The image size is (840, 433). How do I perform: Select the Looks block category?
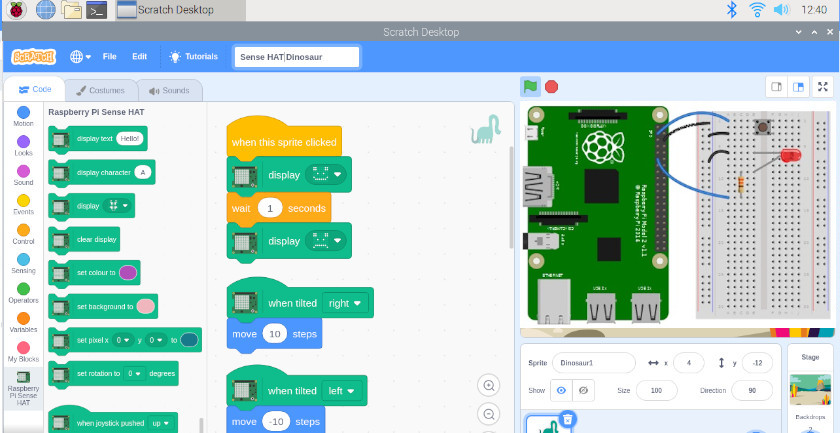coord(24,146)
